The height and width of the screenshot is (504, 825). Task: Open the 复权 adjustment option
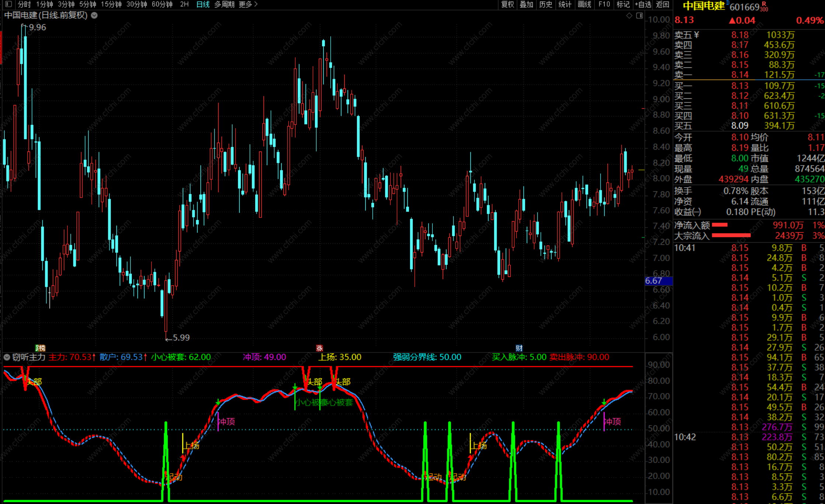pos(507,4)
